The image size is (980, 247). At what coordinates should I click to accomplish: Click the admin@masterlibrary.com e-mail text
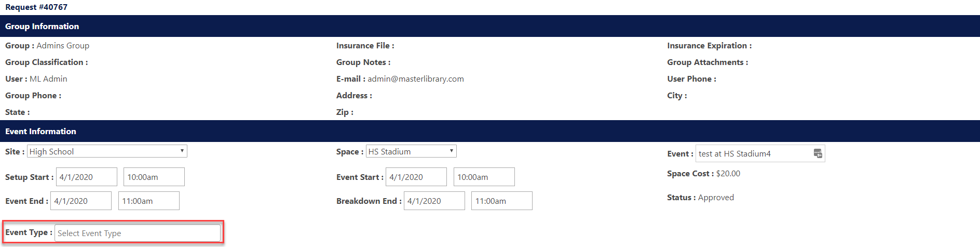pos(416,79)
